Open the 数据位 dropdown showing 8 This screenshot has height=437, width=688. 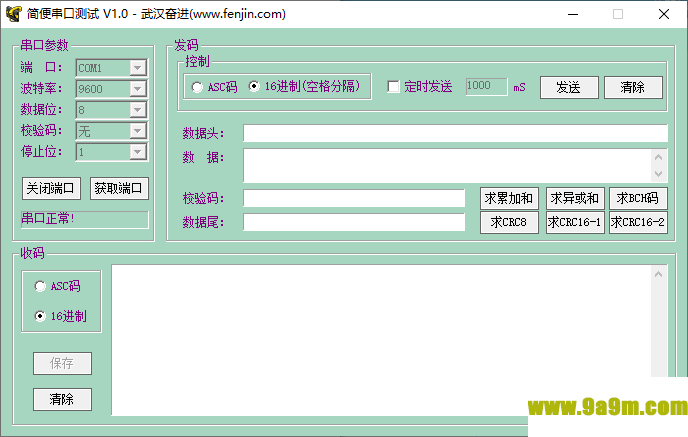point(137,110)
